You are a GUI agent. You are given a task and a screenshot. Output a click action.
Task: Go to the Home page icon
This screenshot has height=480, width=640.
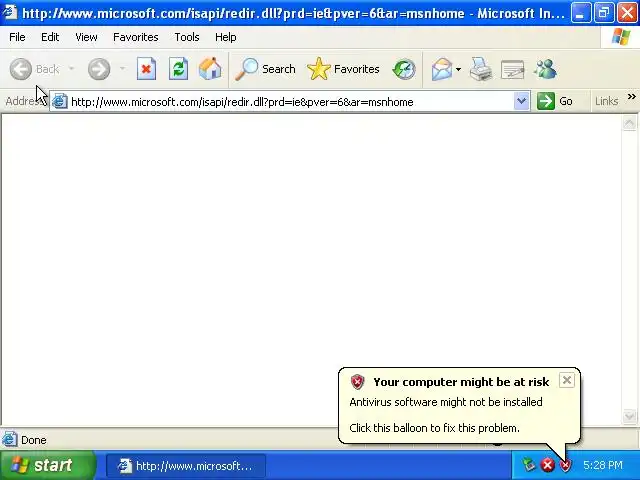click(210, 69)
